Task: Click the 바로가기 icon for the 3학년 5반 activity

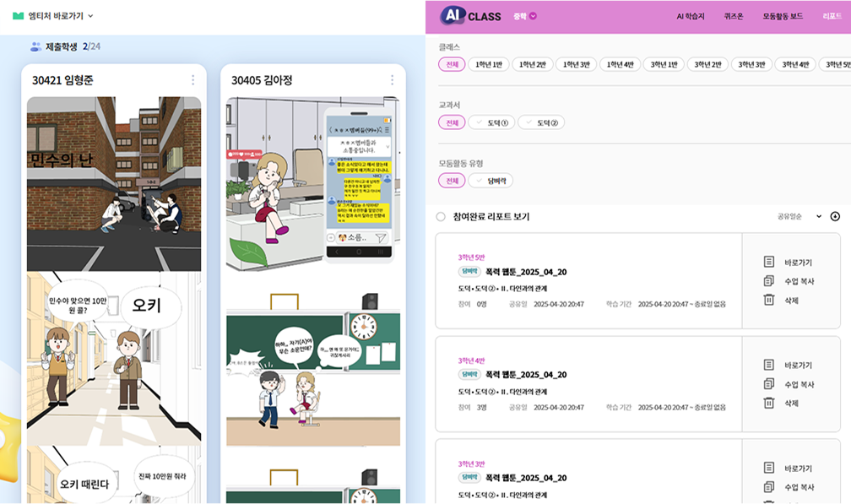Action: point(769,262)
